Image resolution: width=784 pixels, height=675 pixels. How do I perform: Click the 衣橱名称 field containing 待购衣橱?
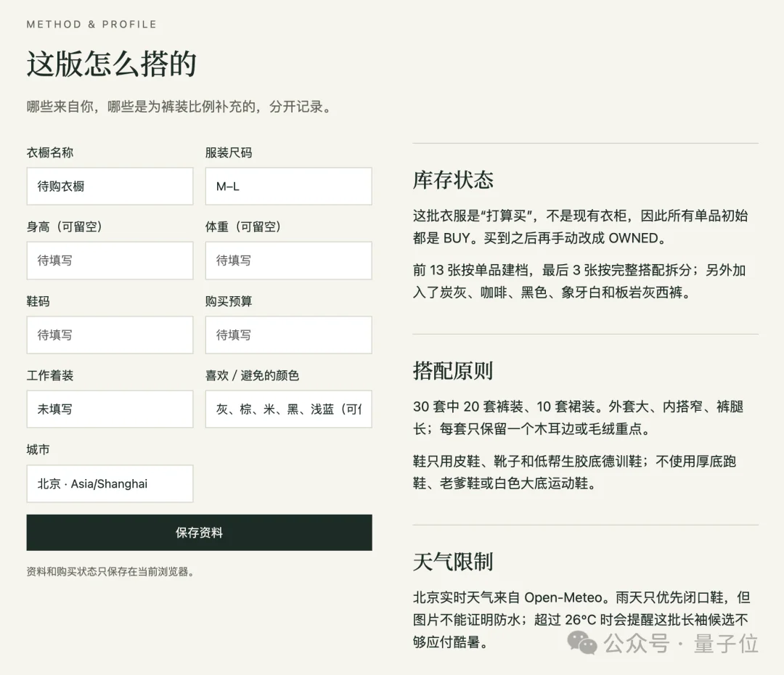110,187
